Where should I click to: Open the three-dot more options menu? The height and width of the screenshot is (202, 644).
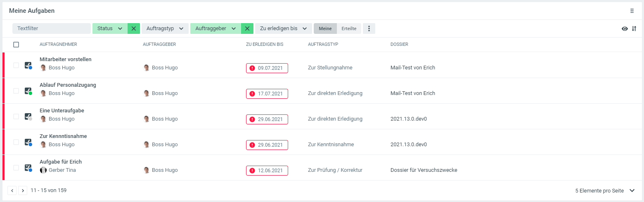tap(369, 29)
